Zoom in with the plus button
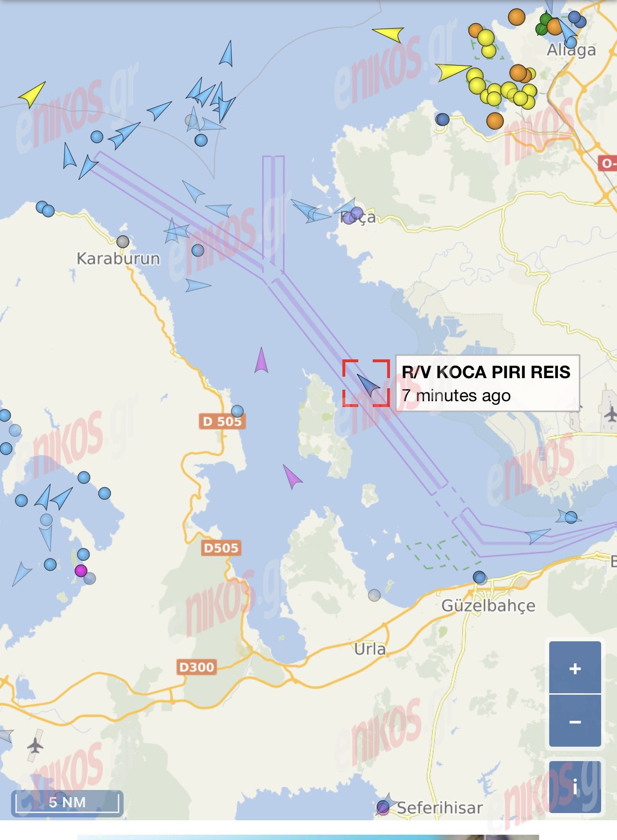Image resolution: width=617 pixels, height=840 pixels. 575,668
